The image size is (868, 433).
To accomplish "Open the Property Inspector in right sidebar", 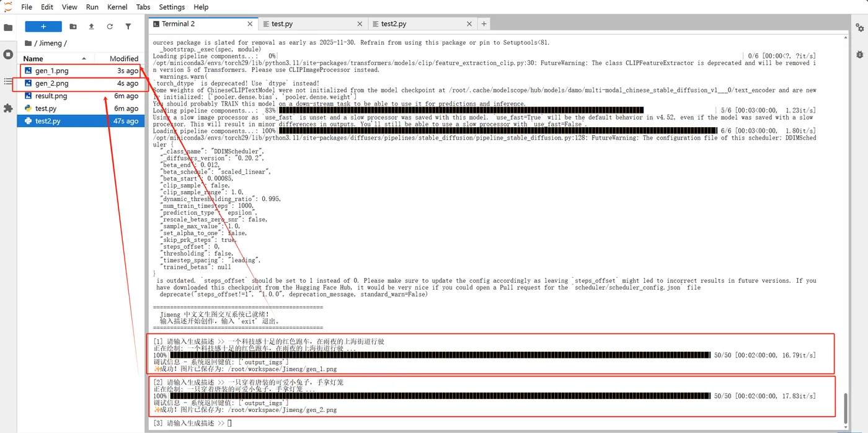I will click(859, 27).
